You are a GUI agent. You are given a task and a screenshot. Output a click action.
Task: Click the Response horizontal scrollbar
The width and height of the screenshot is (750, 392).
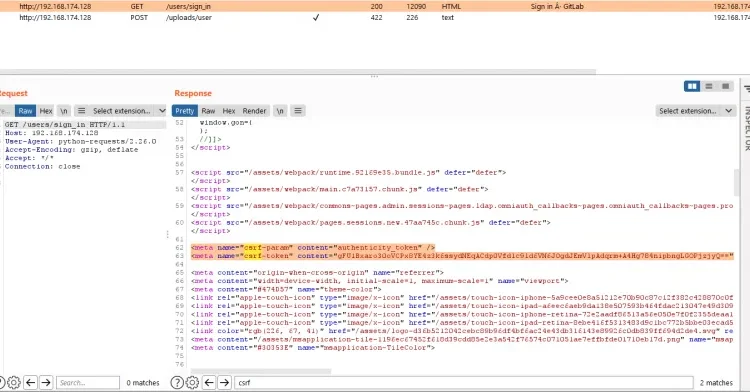[261, 371]
